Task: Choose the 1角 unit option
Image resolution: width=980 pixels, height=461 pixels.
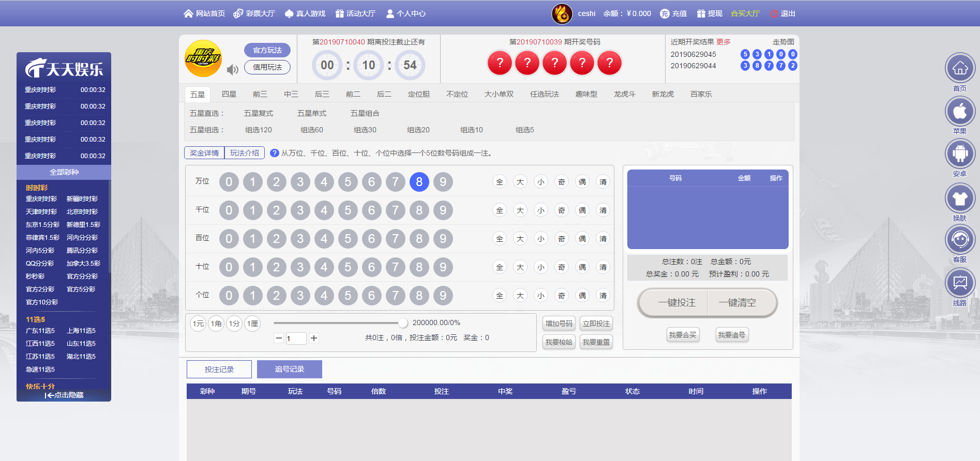Action: coord(216,324)
